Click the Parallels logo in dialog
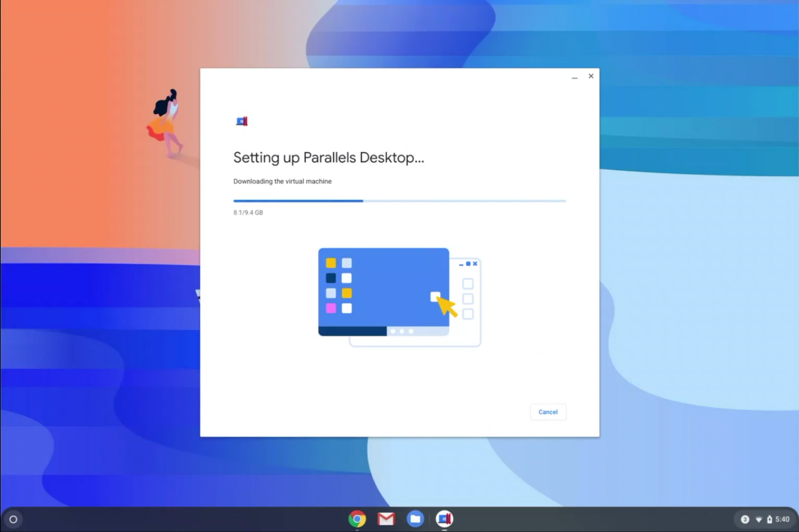The image size is (799, 532). pyautogui.click(x=242, y=121)
